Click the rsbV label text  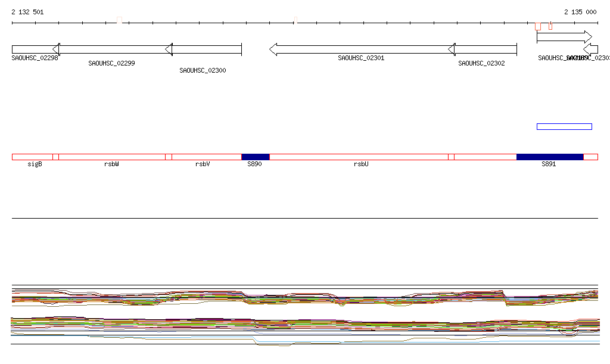[x=203, y=164]
